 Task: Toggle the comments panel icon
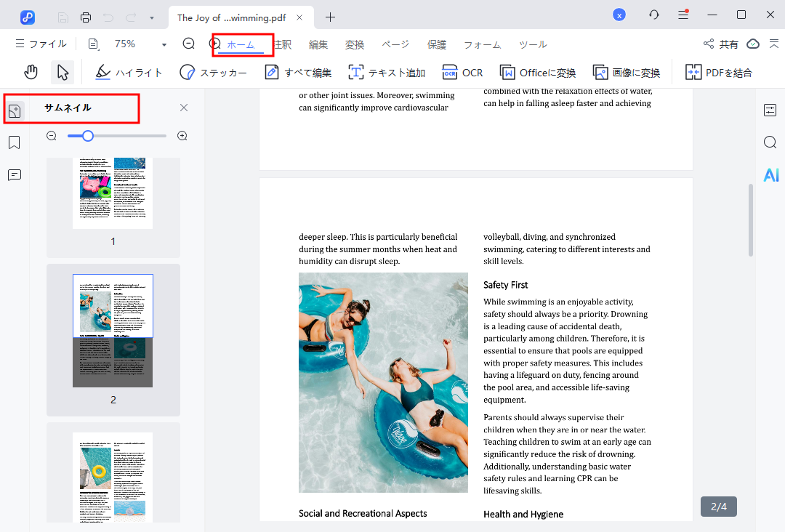15,175
